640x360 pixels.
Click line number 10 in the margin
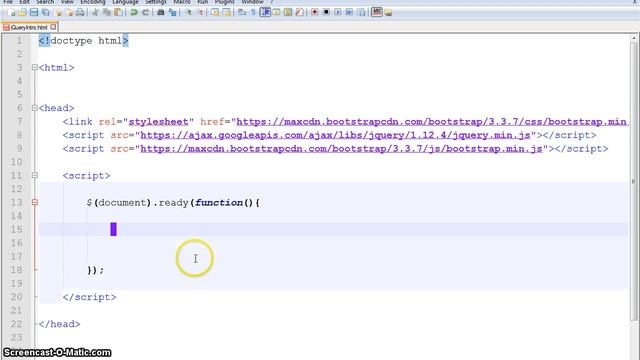click(x=16, y=162)
